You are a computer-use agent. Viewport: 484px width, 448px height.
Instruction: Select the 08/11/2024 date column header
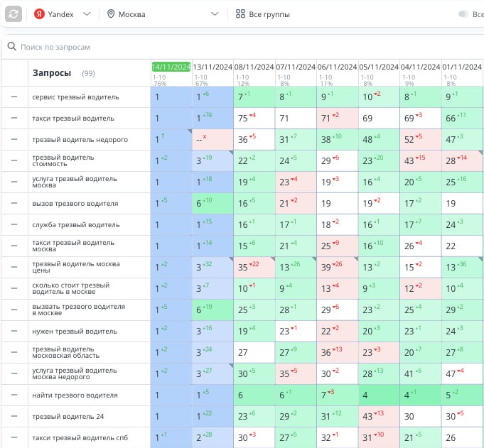(254, 67)
